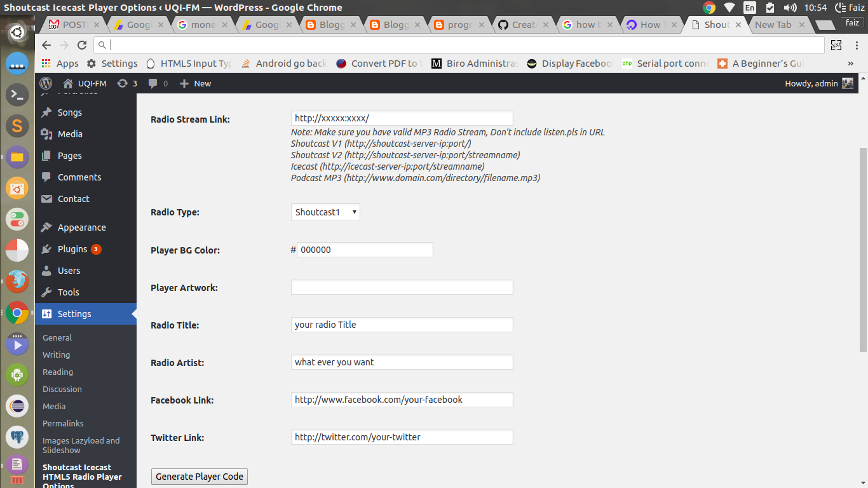The image size is (868, 488).
Task: Open Shoutcast Icecast HTML5 Radio Player Options
Action: (x=82, y=476)
